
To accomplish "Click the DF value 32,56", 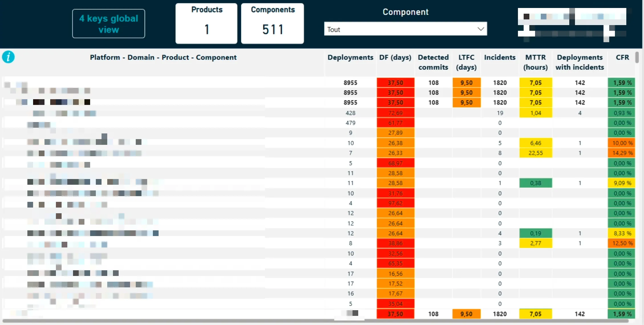I will coord(395,253).
